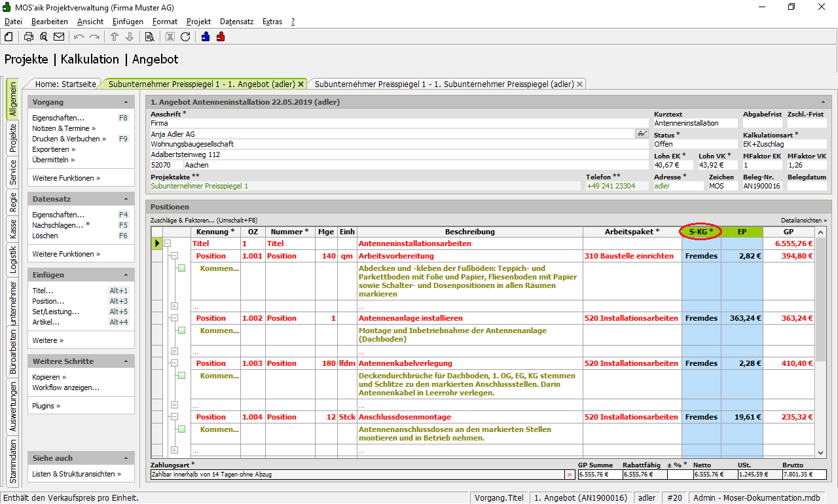Image resolution: width=838 pixels, height=504 pixels.
Task: Open print preview with magnifier icon
Action: pos(44,37)
